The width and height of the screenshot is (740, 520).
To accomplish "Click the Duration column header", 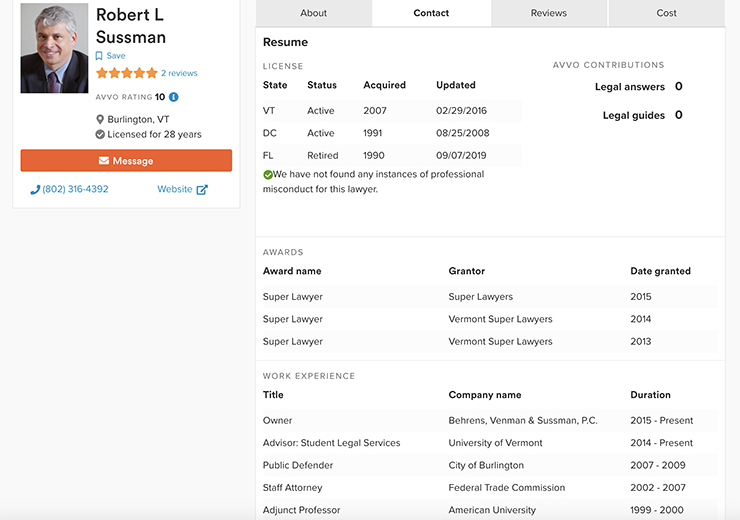I will pos(650,395).
